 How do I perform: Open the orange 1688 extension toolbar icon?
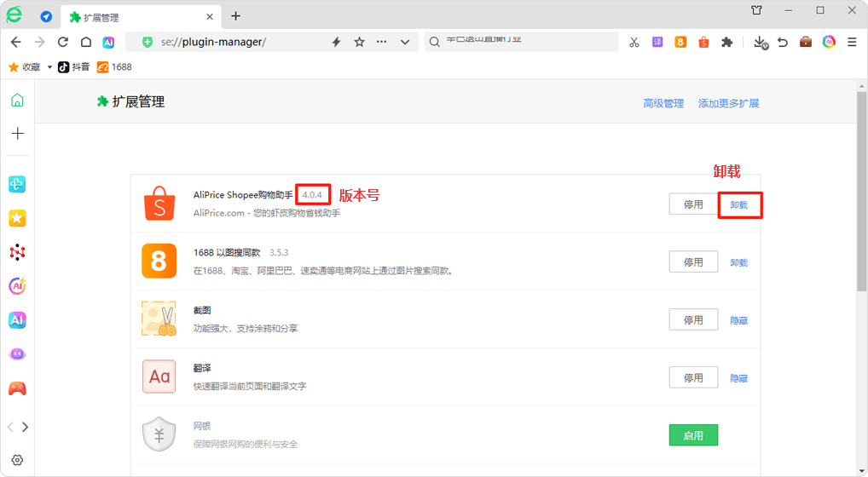(x=680, y=42)
